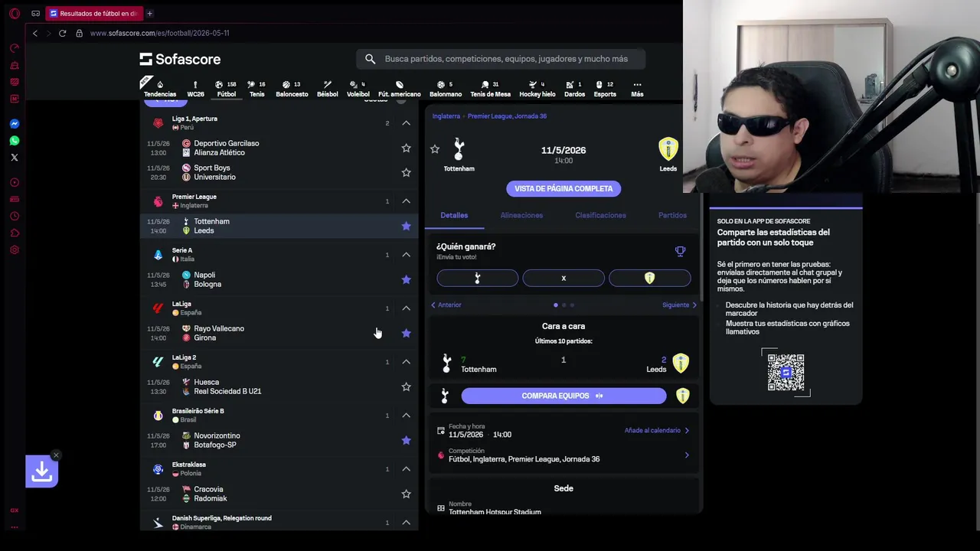The width and height of the screenshot is (980, 551).
Task: Unfavorite the Tottenham vs Leeds match
Action: coord(406,226)
